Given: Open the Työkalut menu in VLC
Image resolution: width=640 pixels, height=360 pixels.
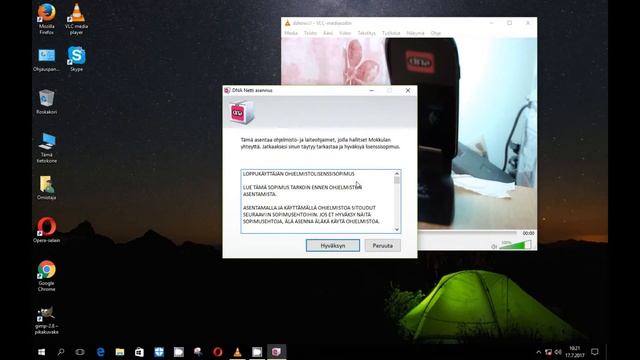Looking at the screenshot, I should click(x=391, y=33).
